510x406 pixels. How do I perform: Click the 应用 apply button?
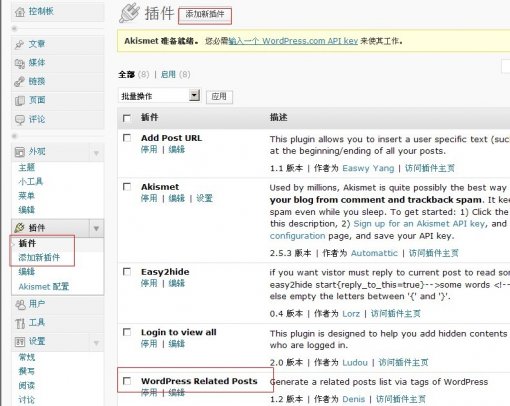(219, 97)
